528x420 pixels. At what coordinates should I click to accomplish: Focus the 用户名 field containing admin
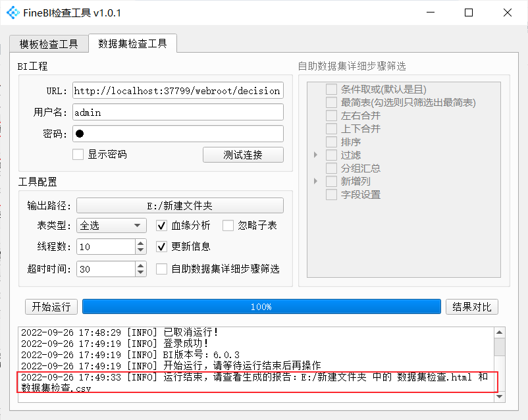[x=178, y=112]
